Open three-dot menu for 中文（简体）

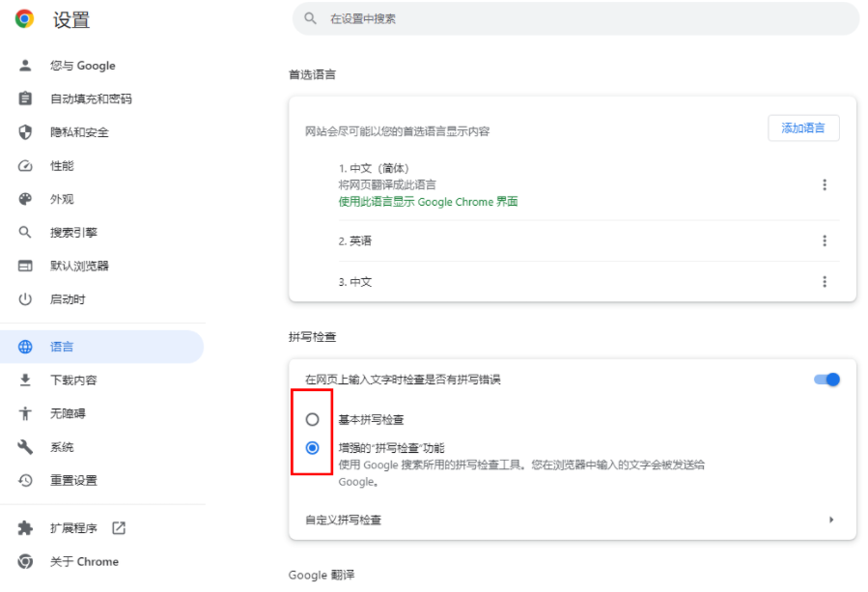pyautogui.click(x=825, y=185)
